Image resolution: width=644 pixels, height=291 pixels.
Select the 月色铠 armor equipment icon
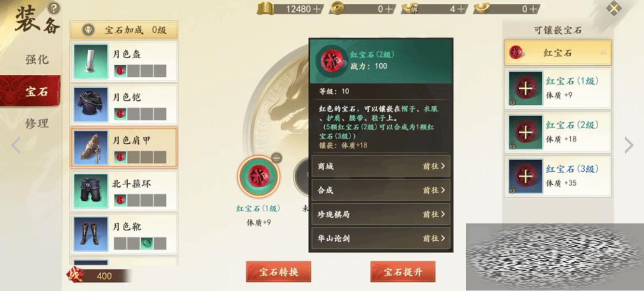[x=91, y=105]
